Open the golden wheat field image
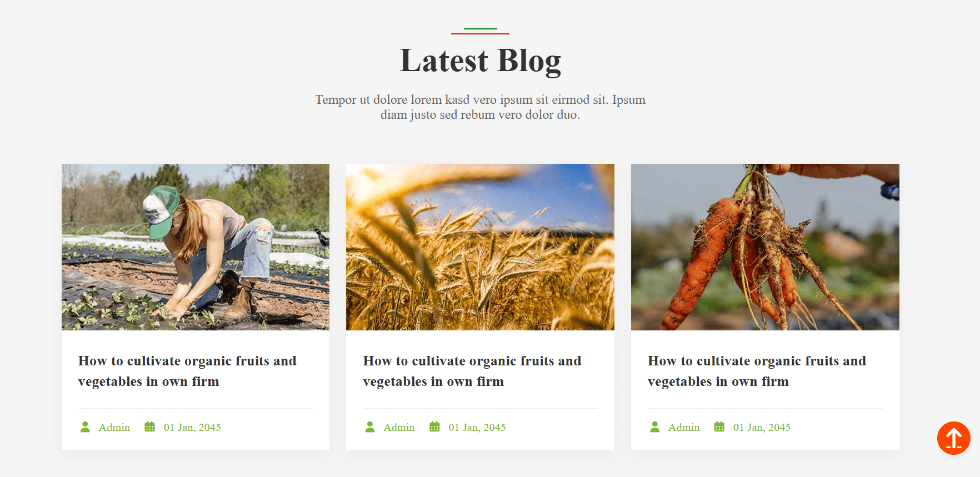980x477 pixels. pos(480,247)
